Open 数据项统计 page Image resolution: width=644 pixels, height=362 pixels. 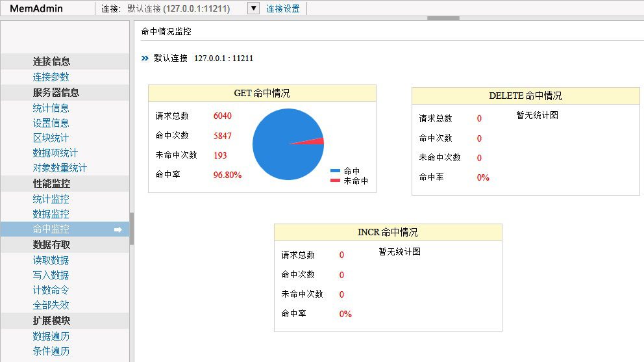[x=55, y=153]
